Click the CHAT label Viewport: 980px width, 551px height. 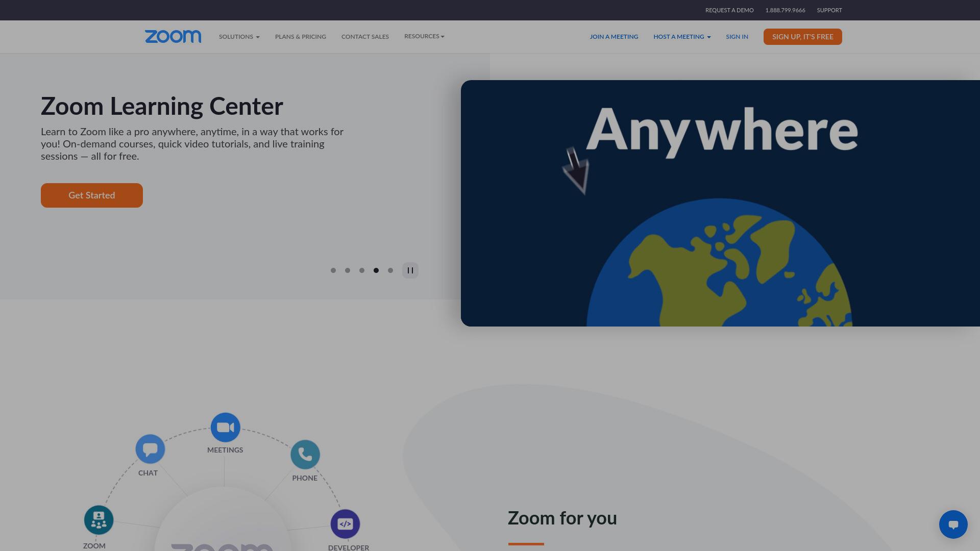pyautogui.click(x=148, y=473)
